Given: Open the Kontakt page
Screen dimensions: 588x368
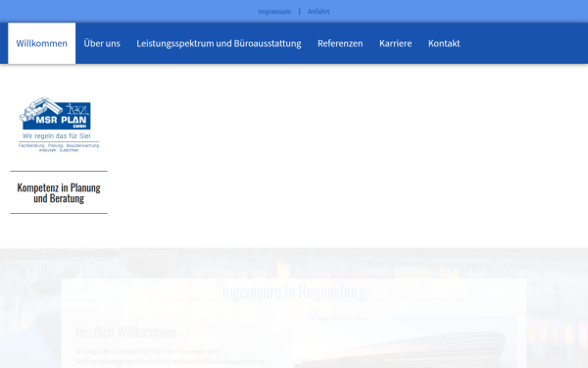Looking at the screenshot, I should click(x=444, y=43).
